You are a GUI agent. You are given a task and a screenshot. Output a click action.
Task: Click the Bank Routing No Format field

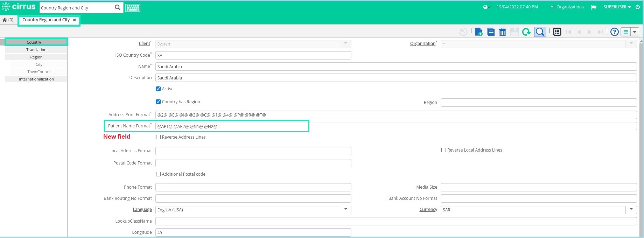[253, 198]
